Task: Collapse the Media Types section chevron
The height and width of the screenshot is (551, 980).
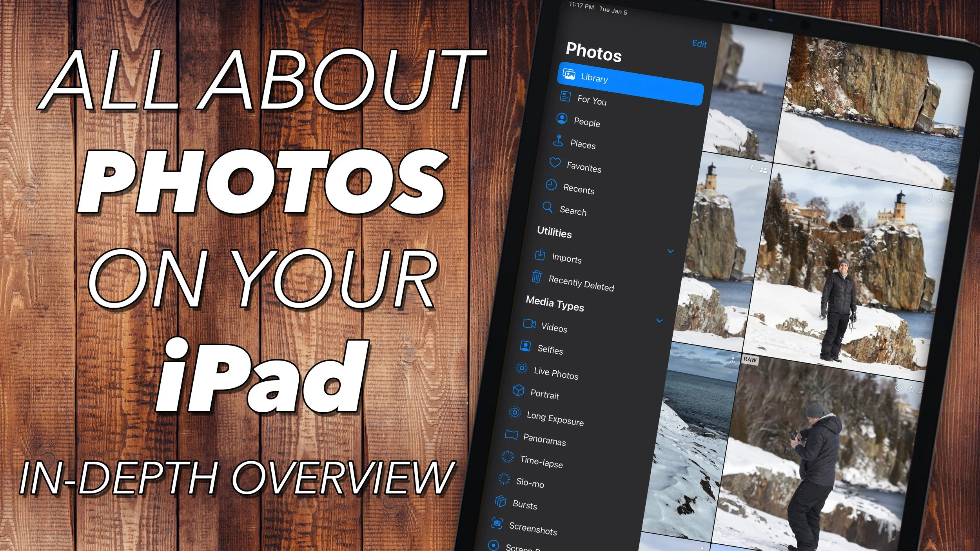Action: pos(659,321)
